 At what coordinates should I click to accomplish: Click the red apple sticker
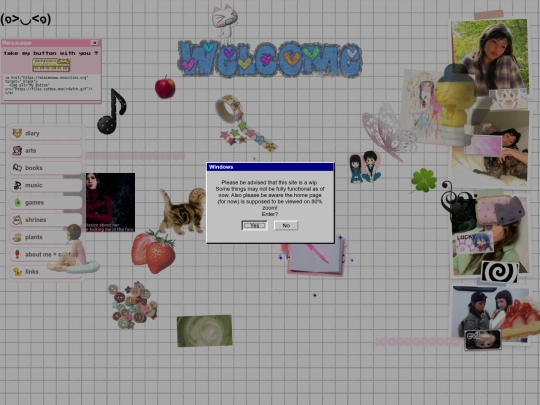[x=165, y=87]
